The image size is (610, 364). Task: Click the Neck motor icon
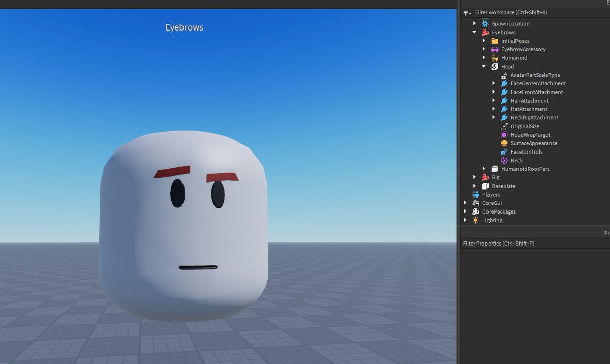click(x=504, y=161)
